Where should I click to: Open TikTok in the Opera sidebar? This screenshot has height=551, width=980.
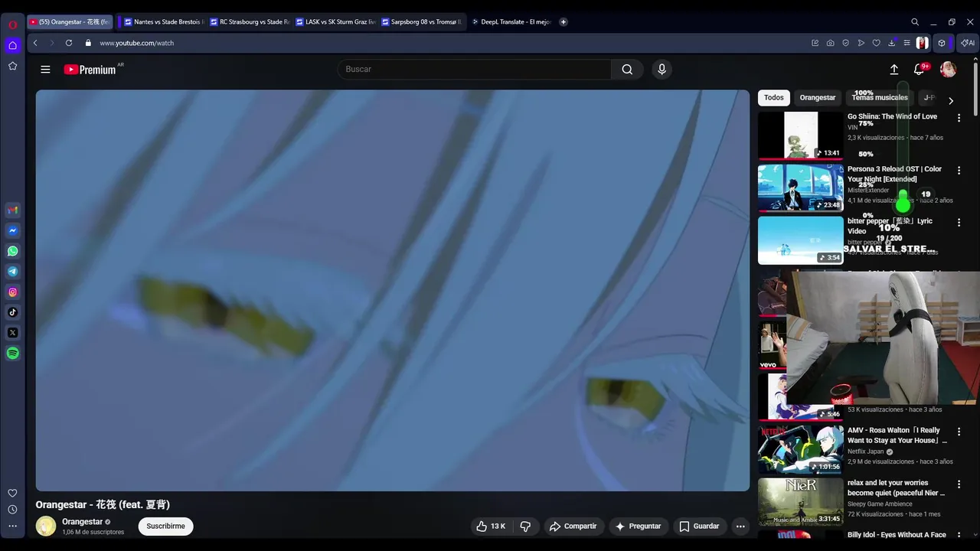[x=13, y=312]
